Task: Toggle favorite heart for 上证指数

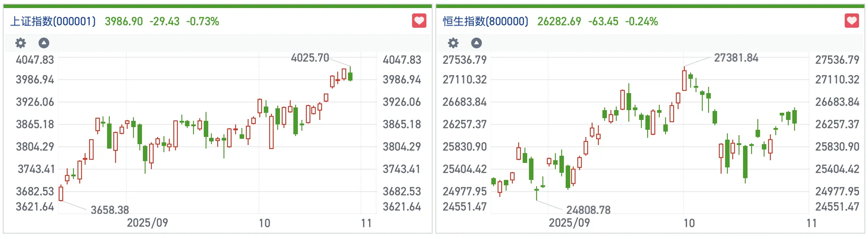Action: tap(419, 21)
